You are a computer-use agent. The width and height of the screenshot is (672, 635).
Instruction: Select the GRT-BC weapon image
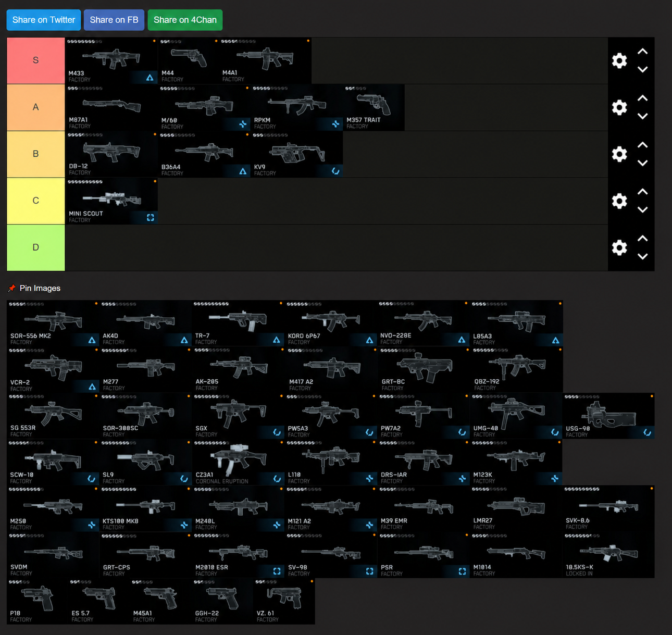(x=423, y=369)
